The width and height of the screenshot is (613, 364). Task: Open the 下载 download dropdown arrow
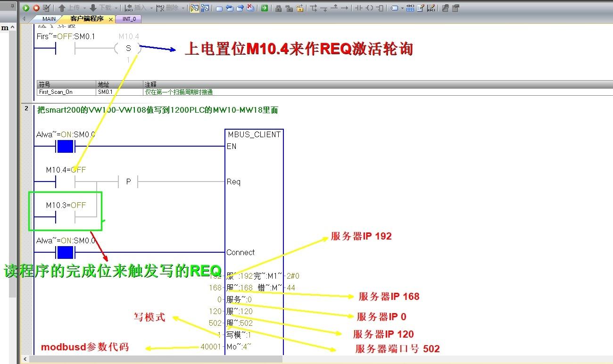tap(116, 8)
